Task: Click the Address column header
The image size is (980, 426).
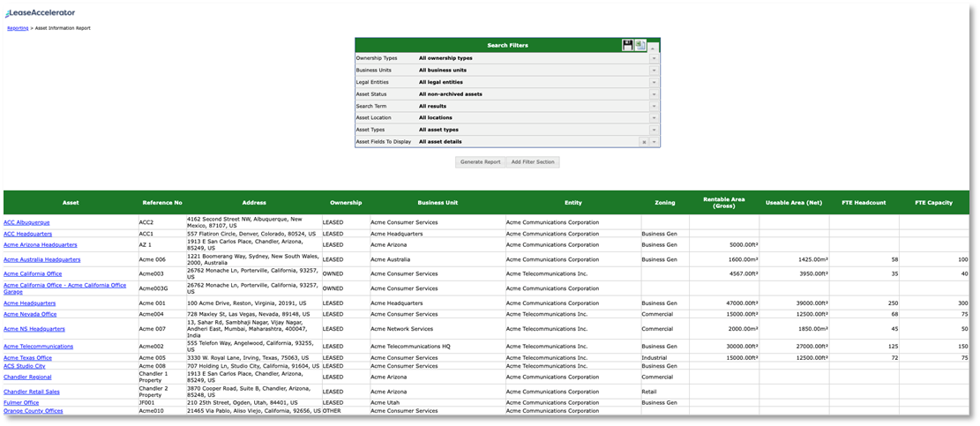Action: pos(254,202)
